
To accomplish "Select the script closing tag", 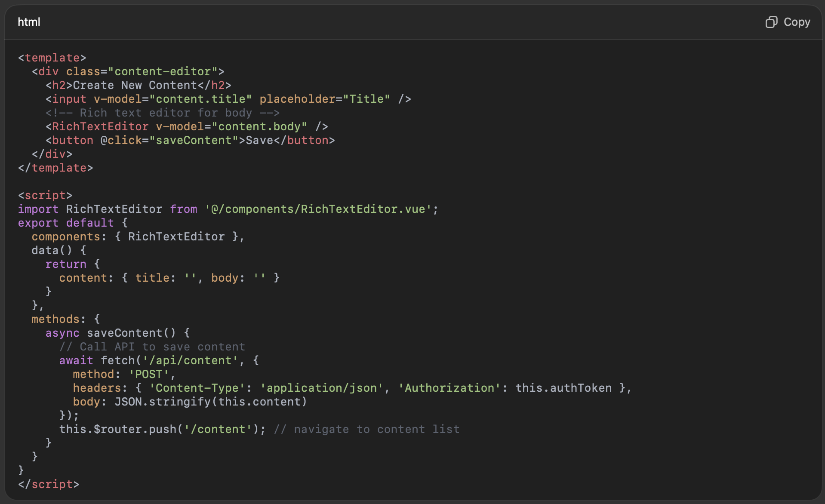I will tap(48, 484).
